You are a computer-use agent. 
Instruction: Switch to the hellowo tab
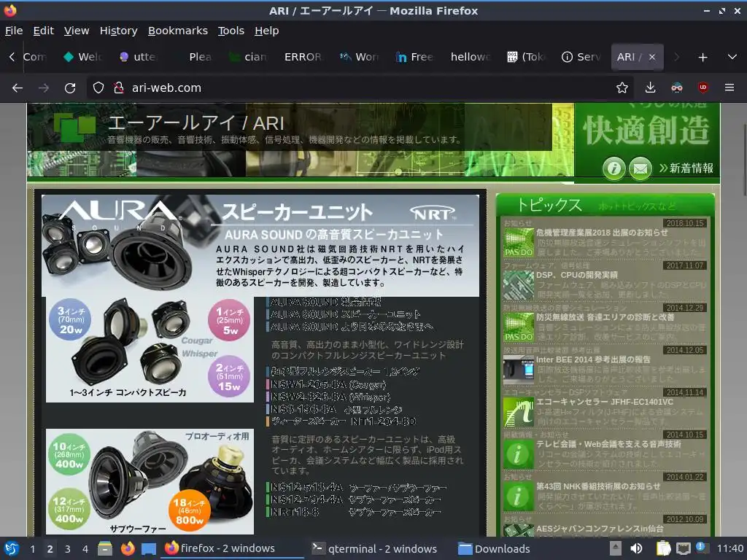point(471,57)
